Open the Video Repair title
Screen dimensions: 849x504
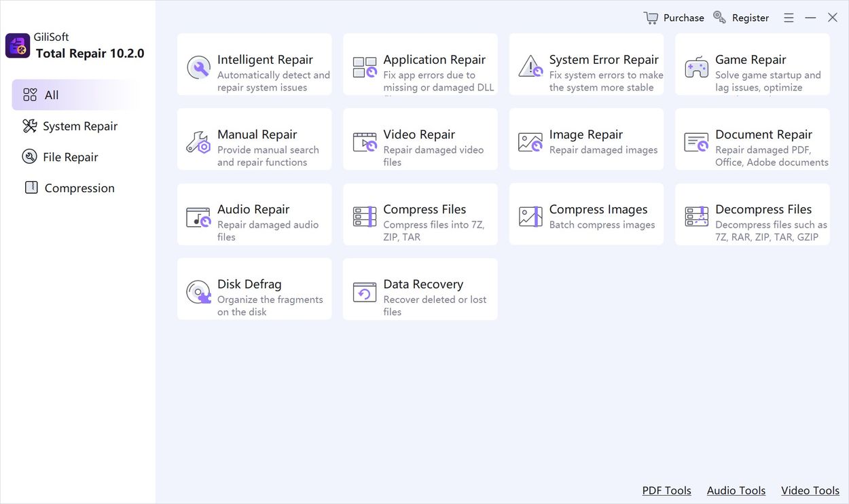coord(419,134)
